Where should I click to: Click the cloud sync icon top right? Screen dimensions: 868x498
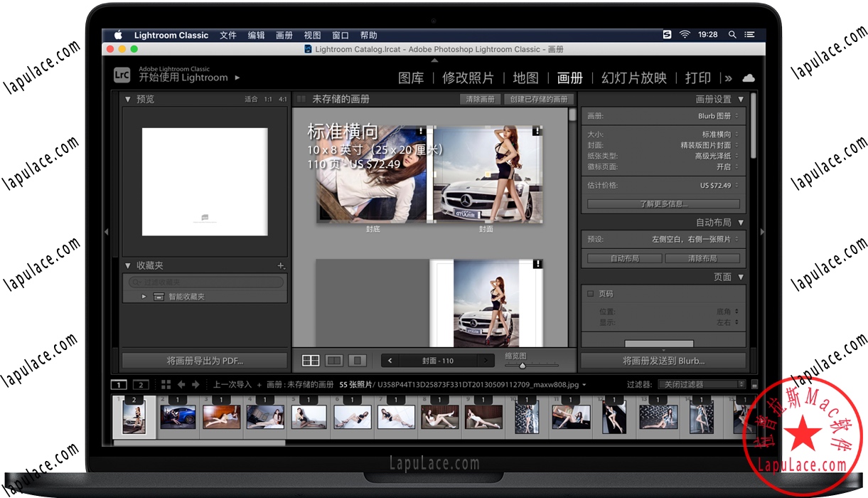pyautogui.click(x=749, y=78)
